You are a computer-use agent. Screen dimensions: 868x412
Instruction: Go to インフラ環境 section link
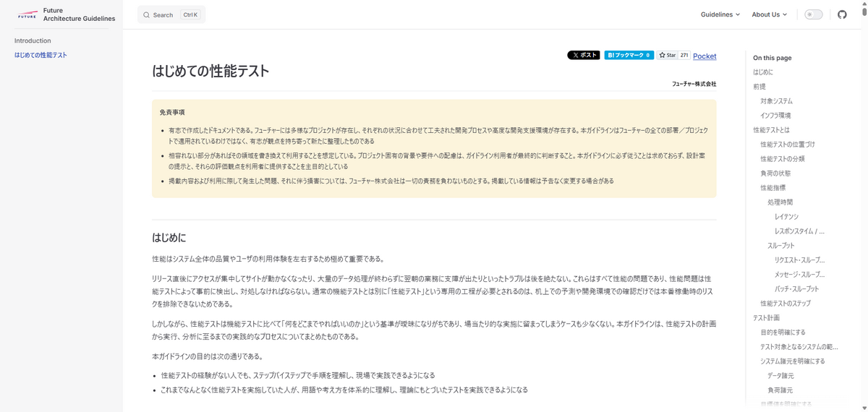[x=775, y=116]
